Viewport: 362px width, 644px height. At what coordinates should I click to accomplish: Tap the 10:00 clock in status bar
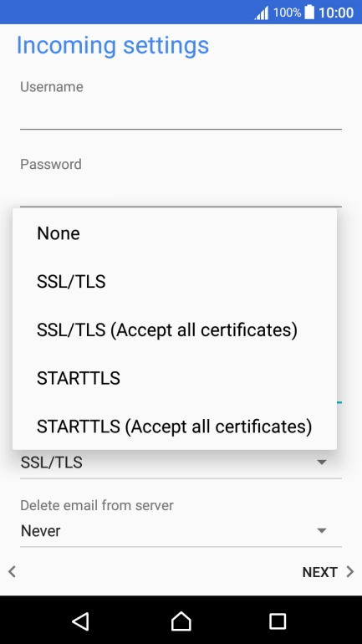click(x=336, y=13)
